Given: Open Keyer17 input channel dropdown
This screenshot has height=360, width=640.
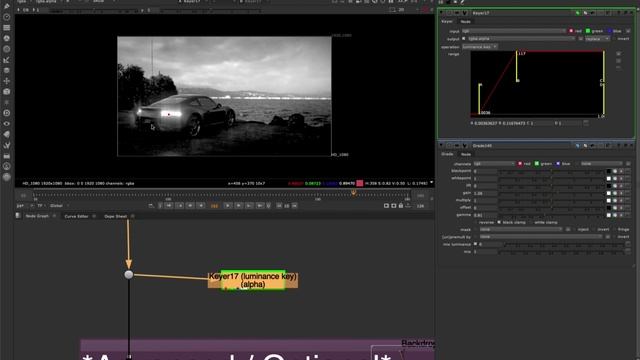Looking at the screenshot, I should (x=514, y=31).
